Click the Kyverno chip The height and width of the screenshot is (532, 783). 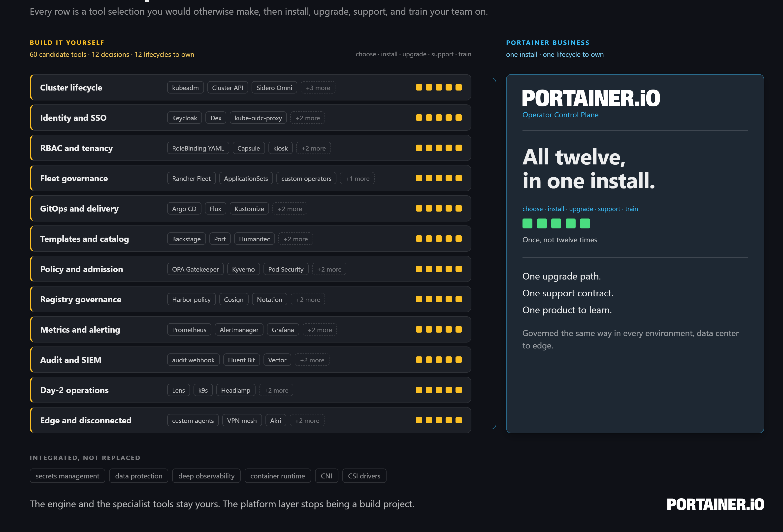243,269
